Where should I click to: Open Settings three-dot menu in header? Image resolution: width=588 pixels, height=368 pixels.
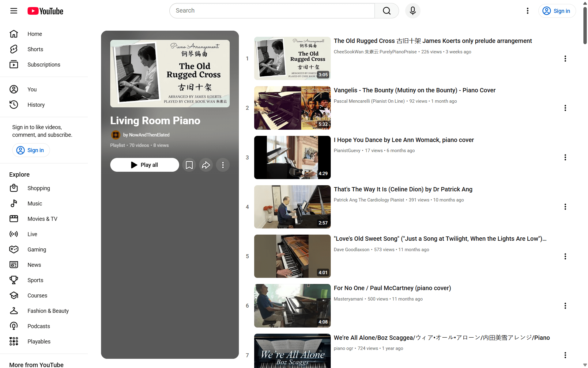point(527,11)
